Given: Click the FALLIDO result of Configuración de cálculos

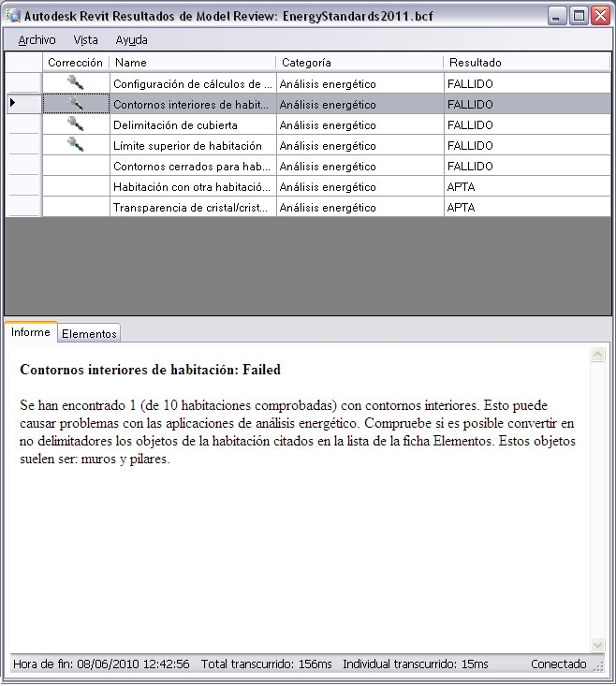Looking at the screenshot, I should (x=527, y=83).
